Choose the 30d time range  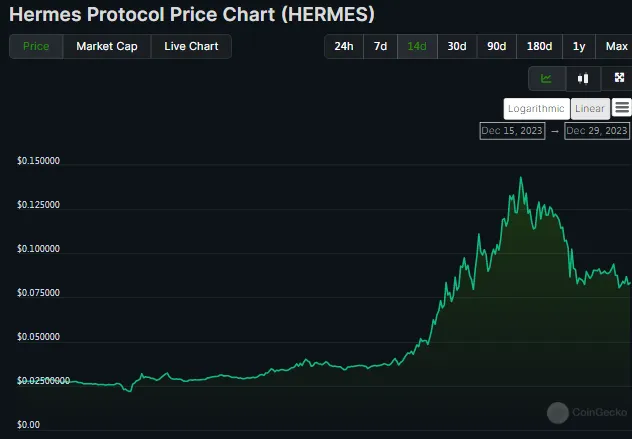(x=457, y=46)
